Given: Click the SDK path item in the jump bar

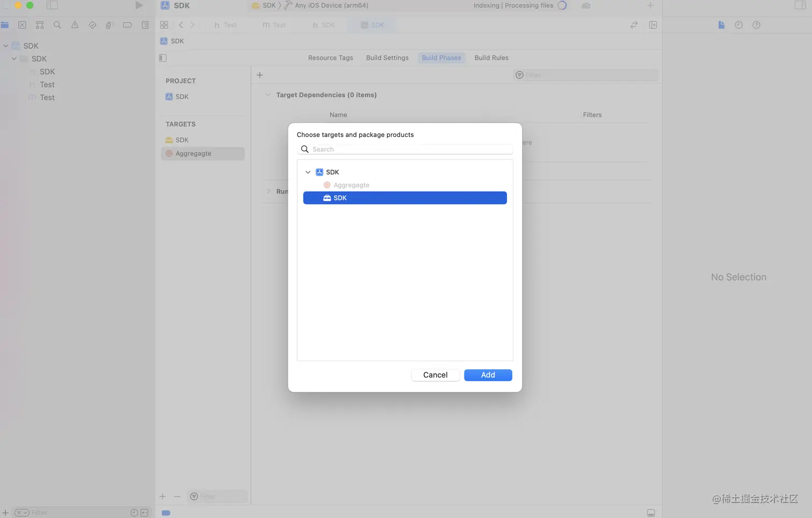Looking at the screenshot, I should (x=172, y=41).
